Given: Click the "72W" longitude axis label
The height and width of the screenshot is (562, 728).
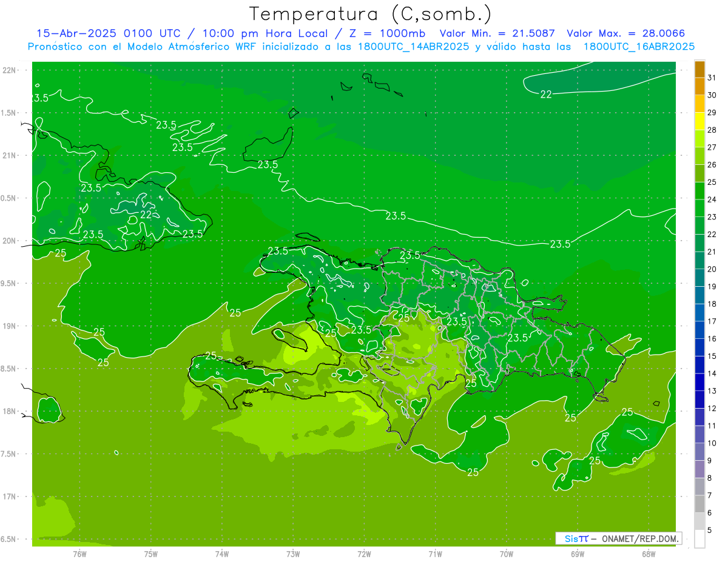Looking at the screenshot, I should (364, 554).
